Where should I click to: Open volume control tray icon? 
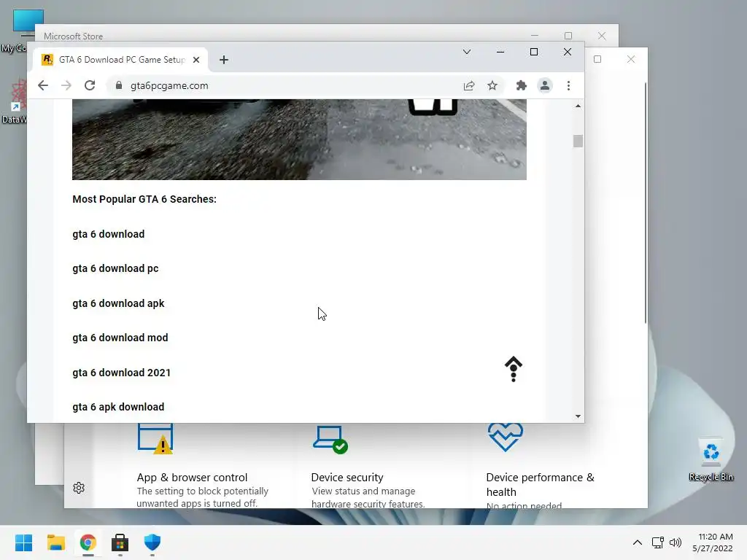(676, 542)
